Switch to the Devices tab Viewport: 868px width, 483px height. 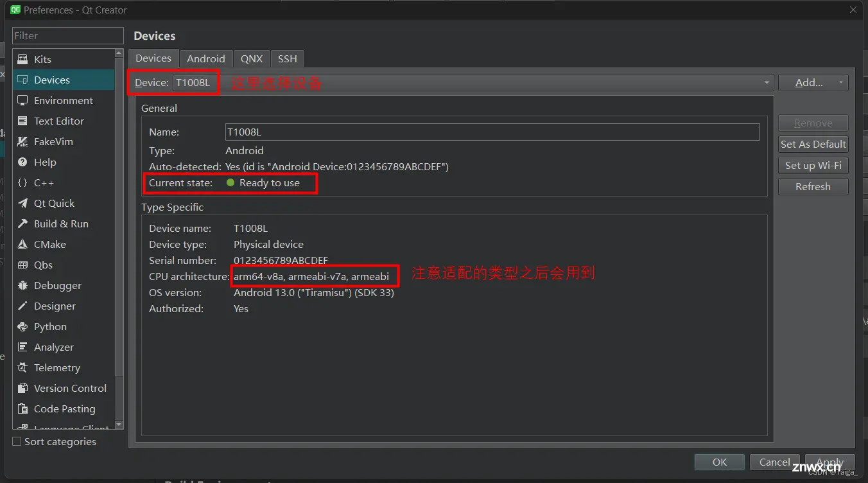[153, 58]
